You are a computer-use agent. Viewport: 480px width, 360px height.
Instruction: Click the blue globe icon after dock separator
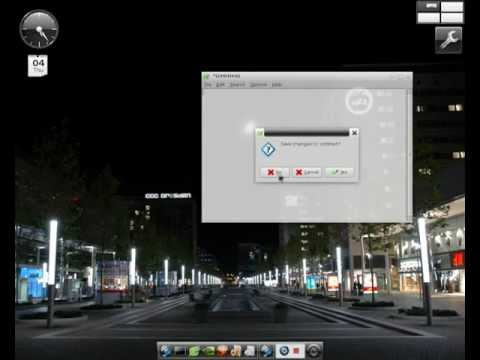(x=267, y=351)
